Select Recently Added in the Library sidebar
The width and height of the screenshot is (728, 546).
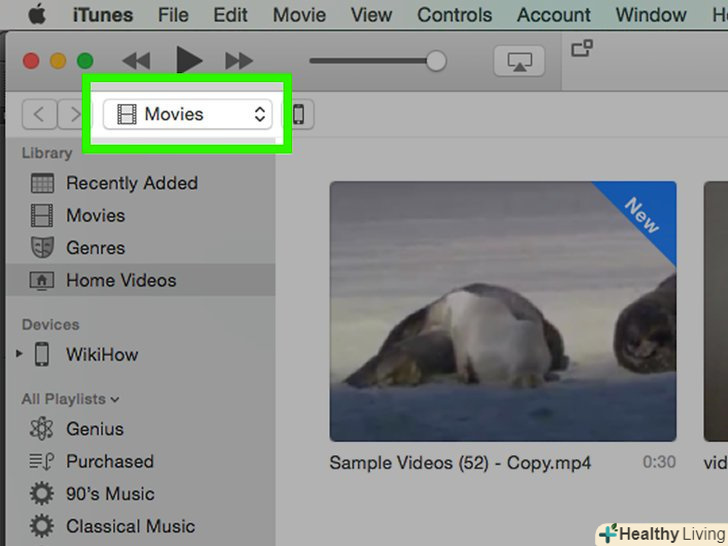tap(131, 183)
